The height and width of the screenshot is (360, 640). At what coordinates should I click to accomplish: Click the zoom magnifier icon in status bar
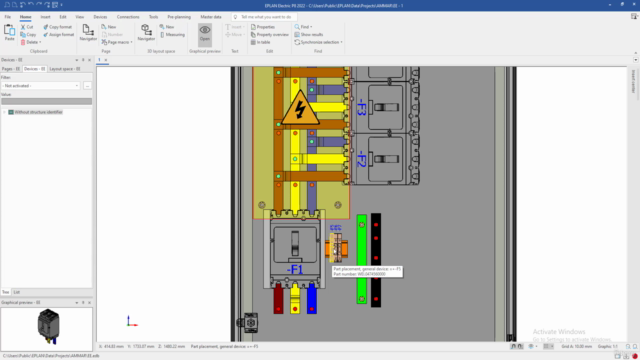[628, 347]
